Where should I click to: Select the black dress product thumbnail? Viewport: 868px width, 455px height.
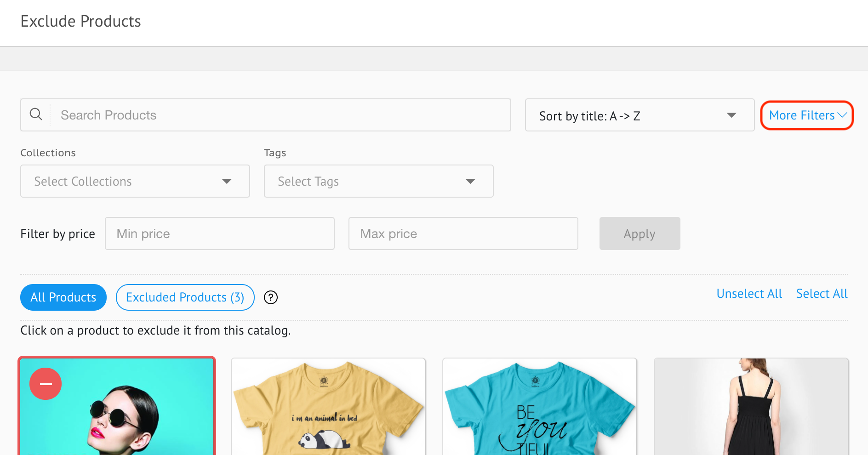pyautogui.click(x=751, y=407)
